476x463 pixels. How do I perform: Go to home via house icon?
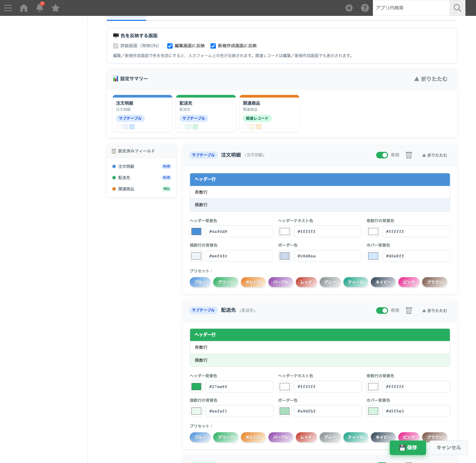24,8
